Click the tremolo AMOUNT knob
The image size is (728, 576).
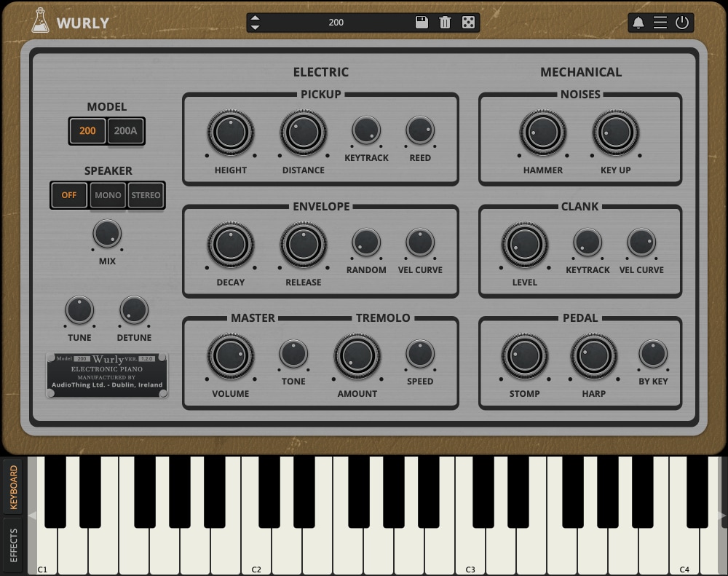tap(357, 356)
